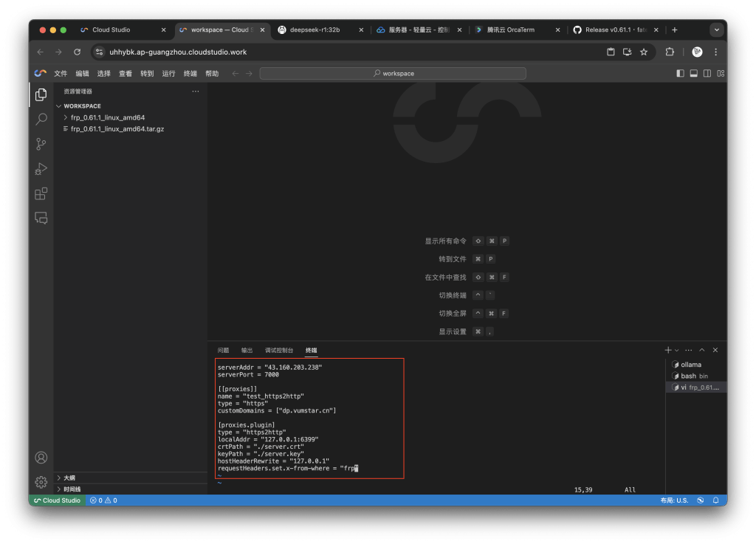Screen dimensions: 756x544
Task: Switch to the 终端 panel tab
Action: (x=312, y=351)
